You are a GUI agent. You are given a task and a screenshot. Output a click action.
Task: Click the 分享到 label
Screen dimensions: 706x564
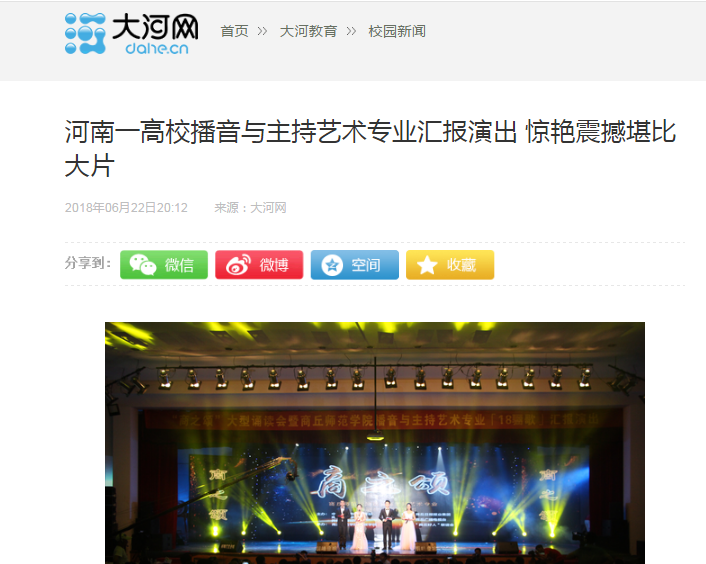[x=88, y=263]
